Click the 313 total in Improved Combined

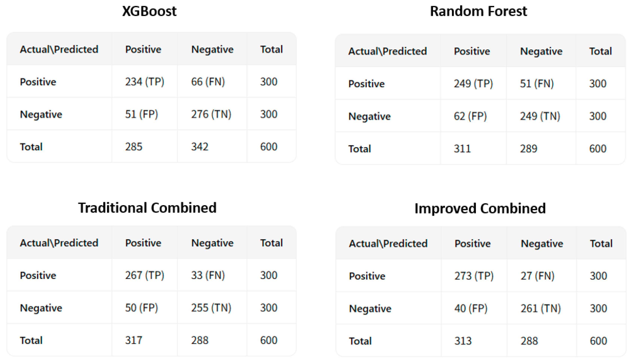pos(463,341)
